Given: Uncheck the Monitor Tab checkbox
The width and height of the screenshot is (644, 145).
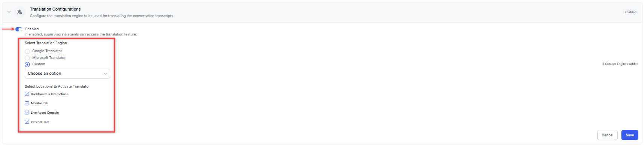Looking at the screenshot, I should [x=27, y=103].
